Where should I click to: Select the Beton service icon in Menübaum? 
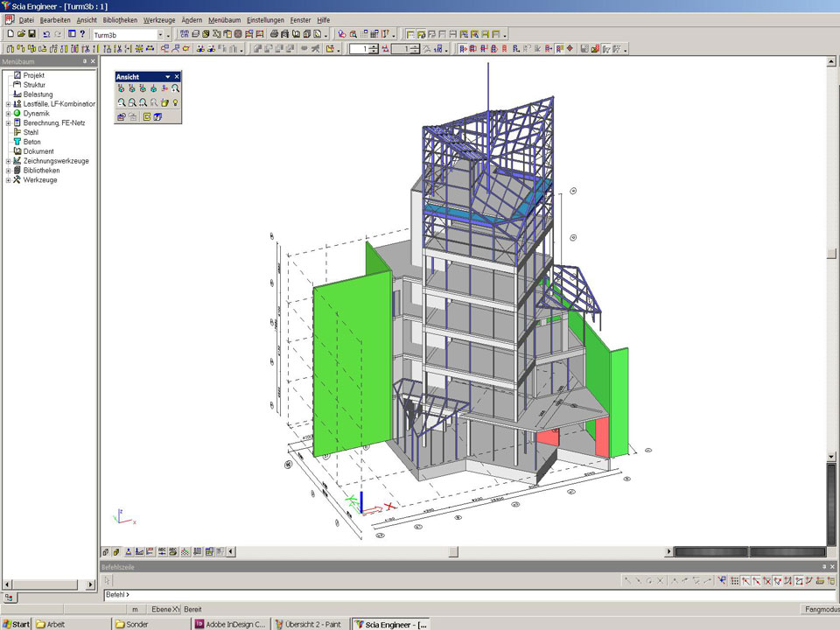(17, 142)
